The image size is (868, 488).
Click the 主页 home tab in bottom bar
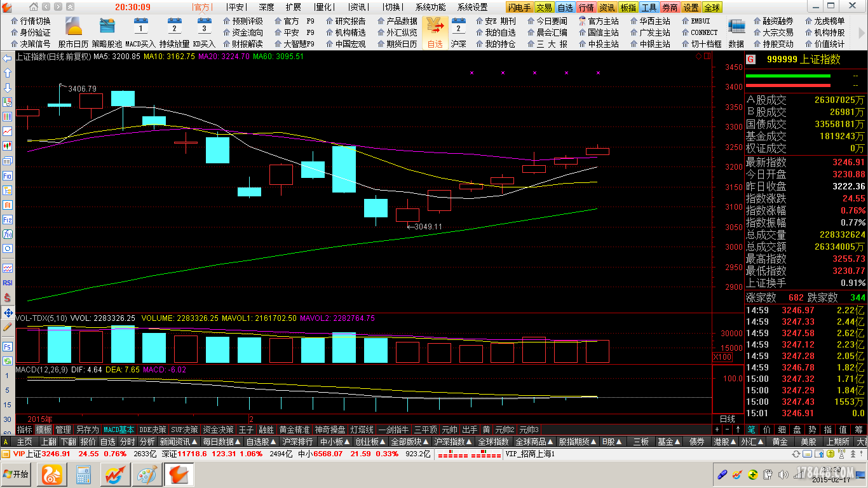24,442
